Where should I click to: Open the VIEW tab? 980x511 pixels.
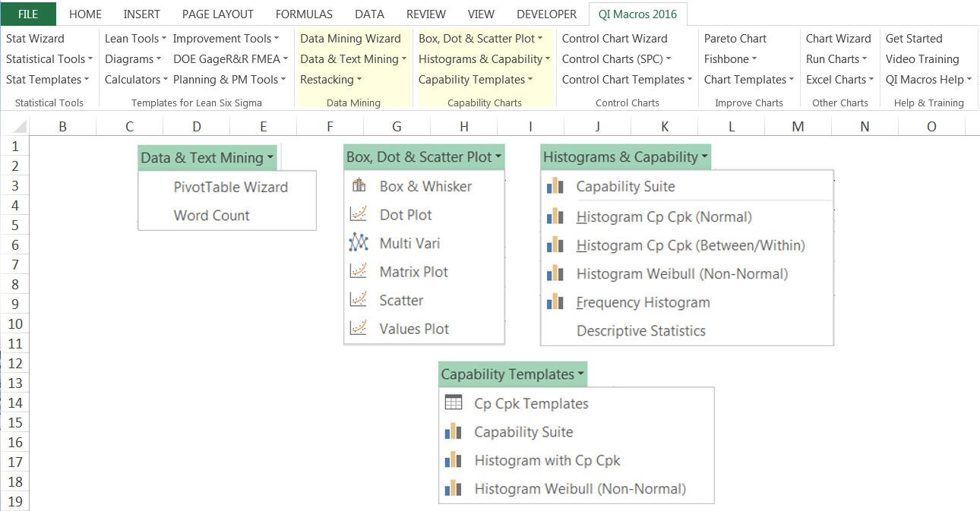(481, 14)
